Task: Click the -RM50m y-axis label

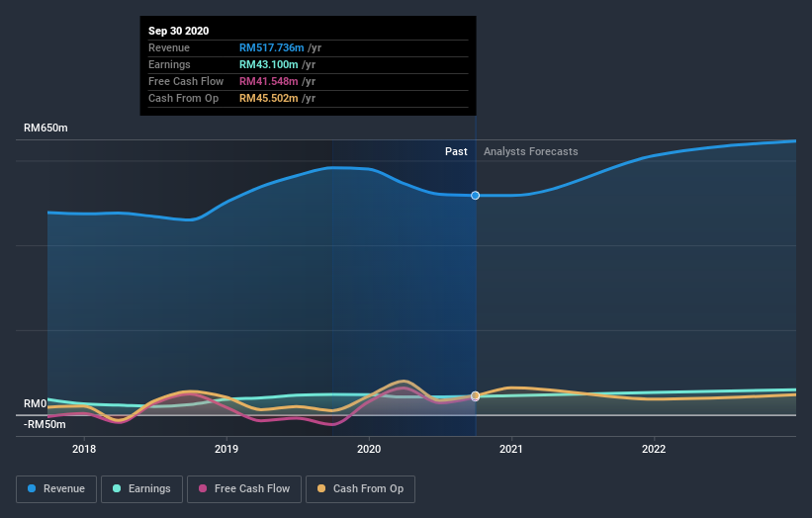Action: (45, 424)
